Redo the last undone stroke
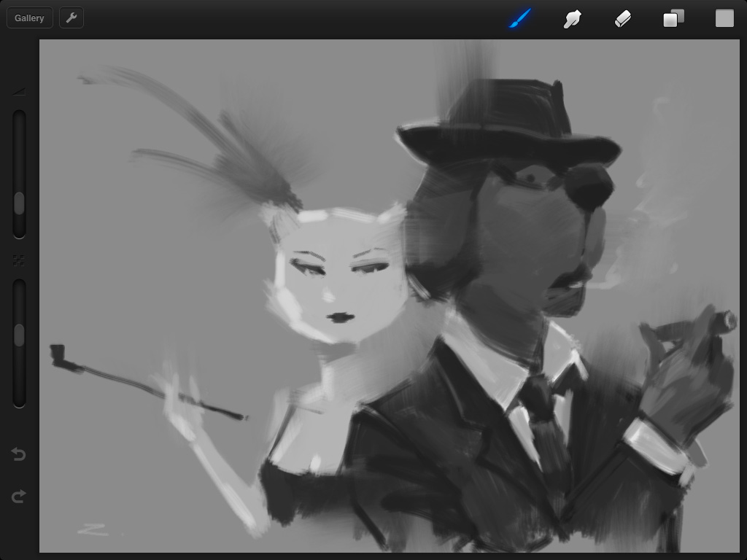Viewport: 747px width, 560px height. 18,496
